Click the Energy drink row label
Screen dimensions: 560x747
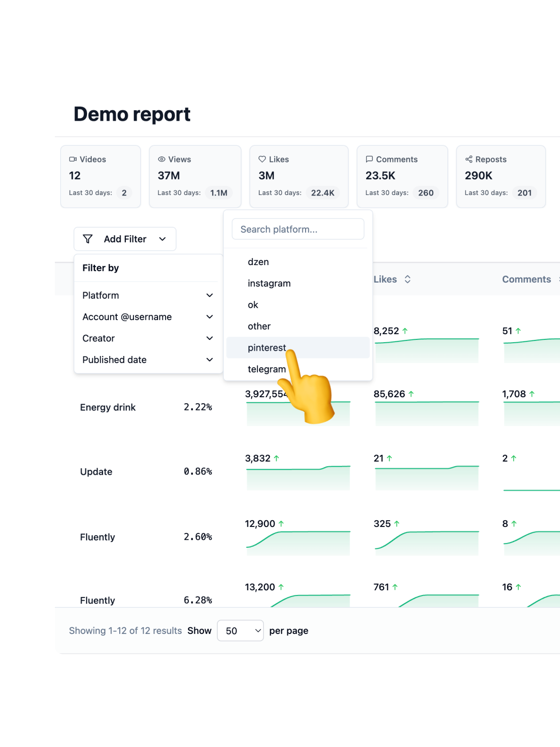pos(108,408)
